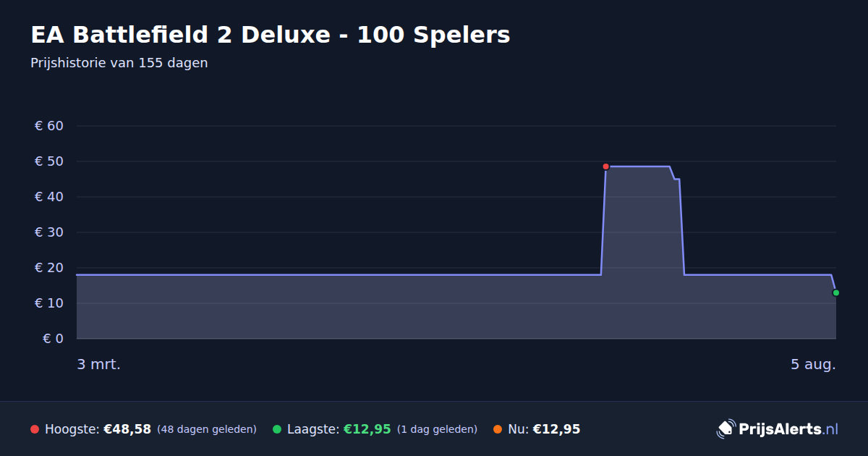Image resolution: width=868 pixels, height=456 pixels.
Task: Click the text 1 dag geleden
Action: (x=437, y=429)
